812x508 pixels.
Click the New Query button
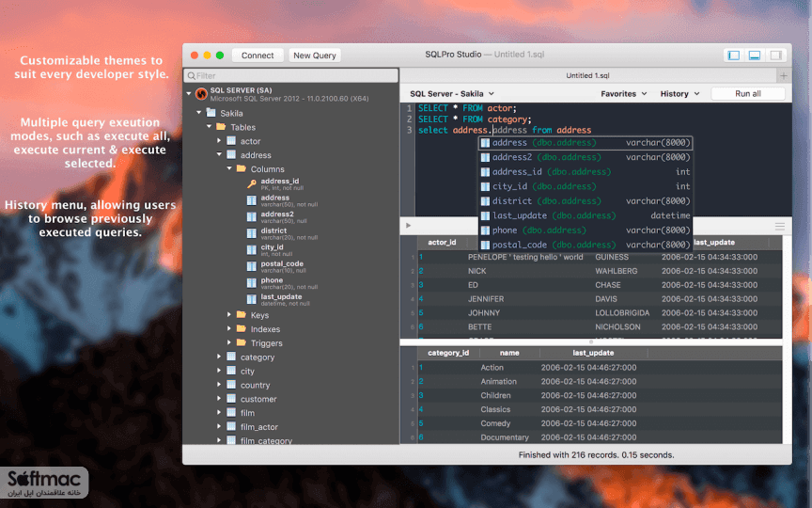[314, 56]
